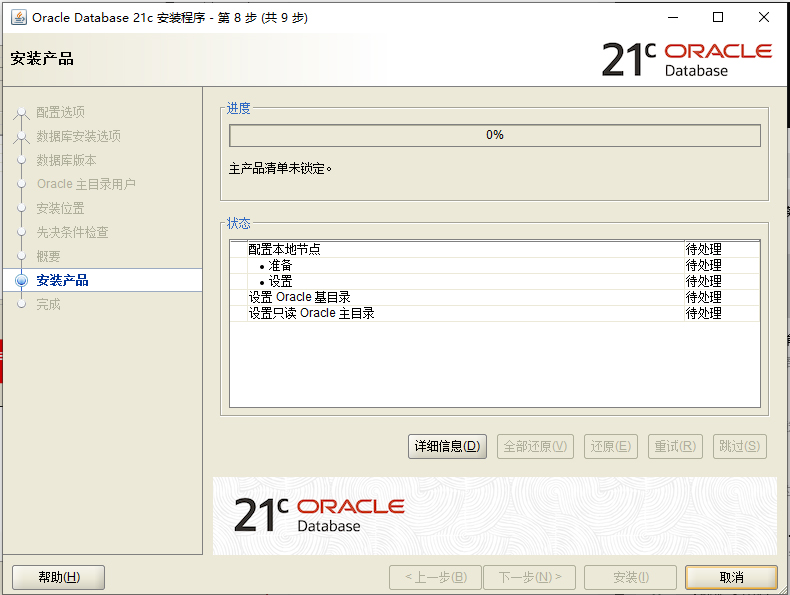Click 待处理 status for 配置本地节点

tap(703, 249)
